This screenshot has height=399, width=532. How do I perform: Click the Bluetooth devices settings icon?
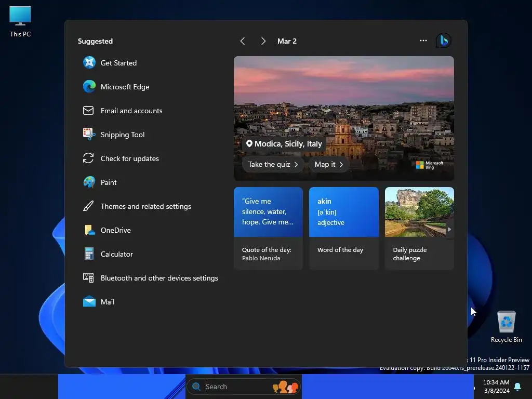coord(88,277)
